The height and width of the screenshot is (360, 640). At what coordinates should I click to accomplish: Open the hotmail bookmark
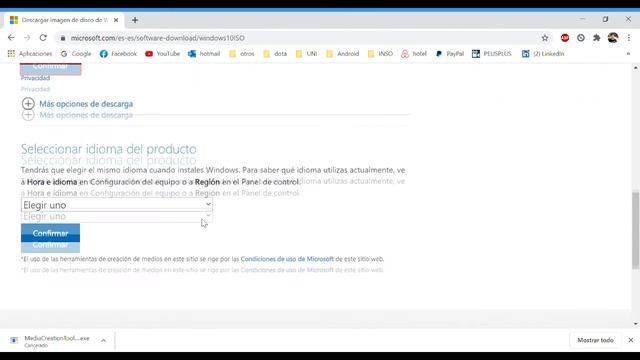pyautogui.click(x=204, y=53)
